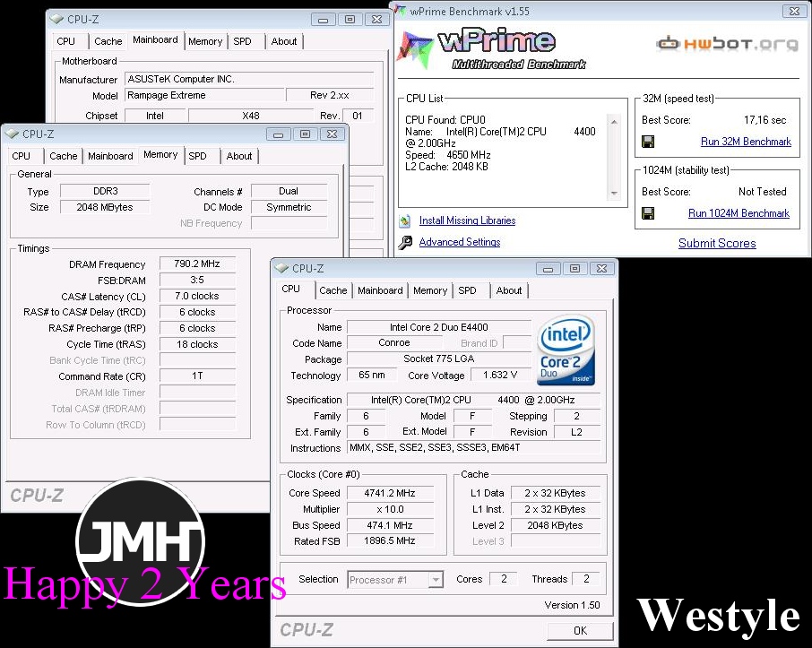Open the Mainboard tab in the front CPU-Z window
The height and width of the screenshot is (648, 812).
coord(380,290)
